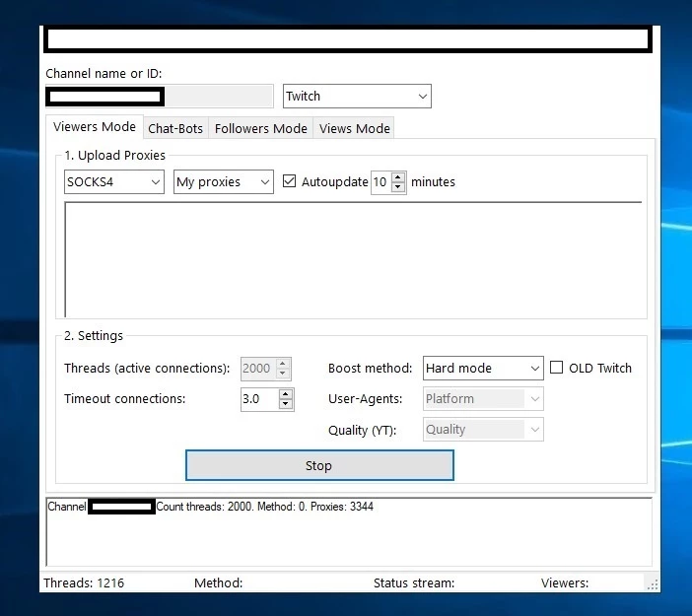This screenshot has height=616, width=692.
Task: Open the Boost method Hard mode dropdown
Action: click(x=483, y=369)
